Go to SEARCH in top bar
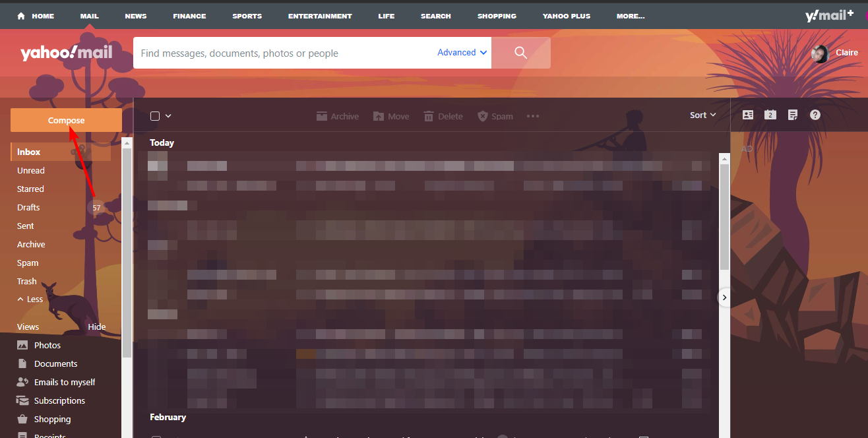 coord(436,16)
